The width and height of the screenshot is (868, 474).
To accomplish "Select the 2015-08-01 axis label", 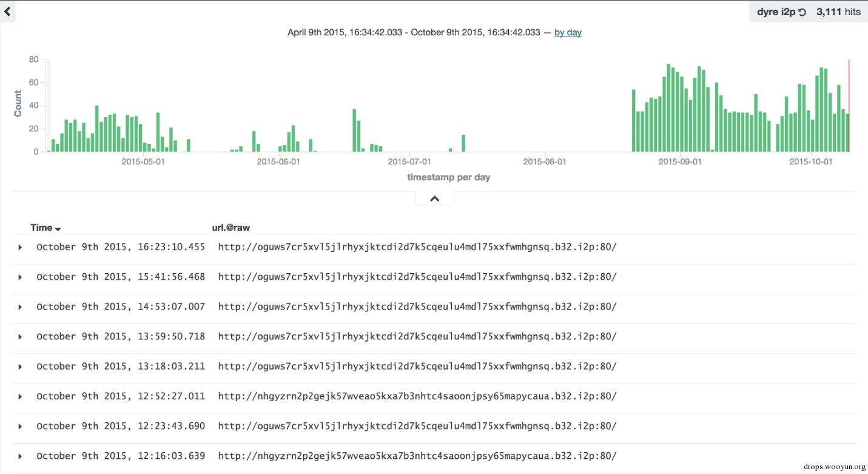I will pyautogui.click(x=545, y=161).
